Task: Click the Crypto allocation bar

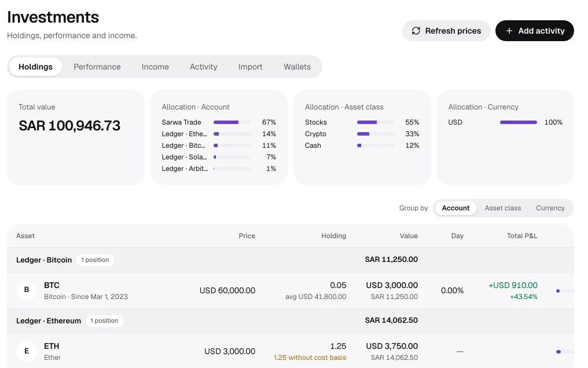Action: pos(376,134)
